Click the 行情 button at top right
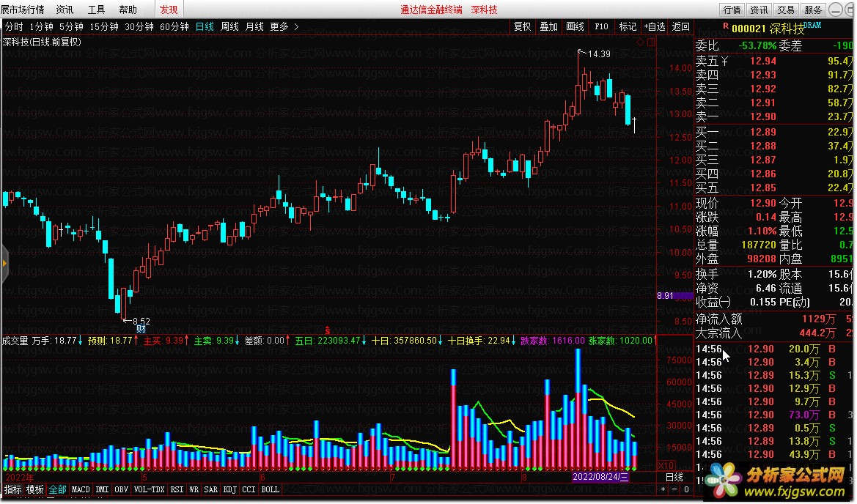 [732, 10]
